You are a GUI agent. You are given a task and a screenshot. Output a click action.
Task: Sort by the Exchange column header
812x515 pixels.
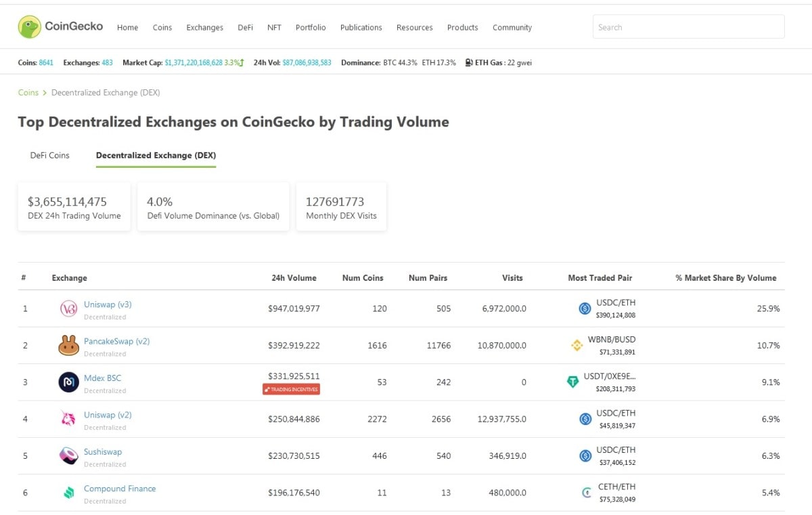click(69, 277)
